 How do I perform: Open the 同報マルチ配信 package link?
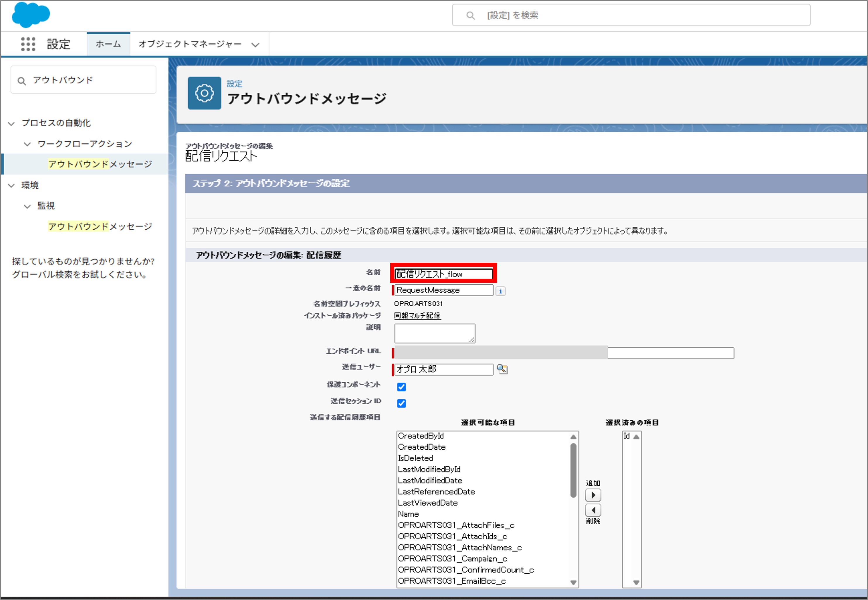[417, 315]
